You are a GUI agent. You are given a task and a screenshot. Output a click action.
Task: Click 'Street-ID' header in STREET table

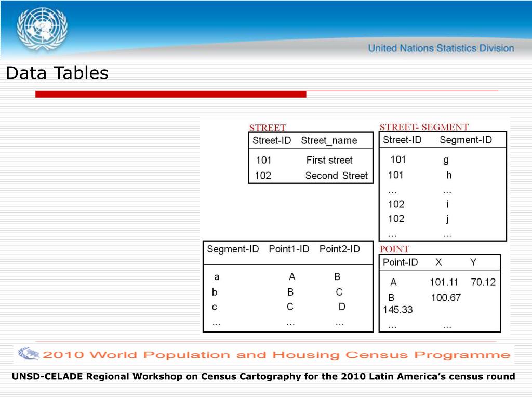[272, 140]
